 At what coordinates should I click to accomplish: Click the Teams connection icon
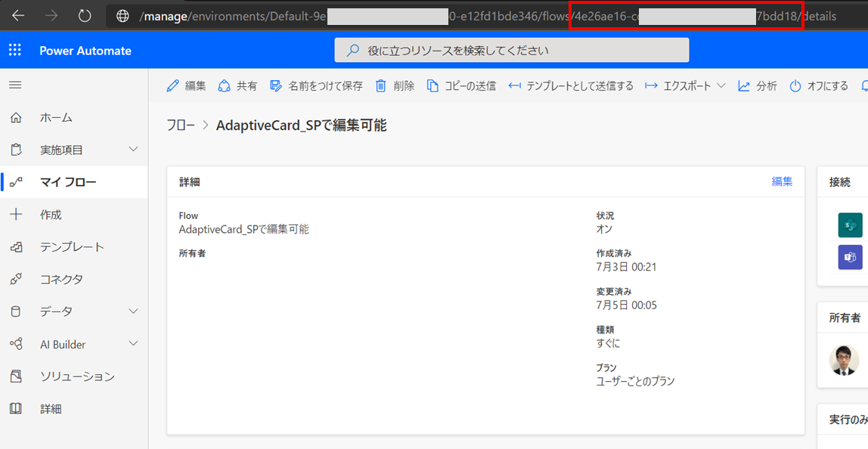coord(851,257)
